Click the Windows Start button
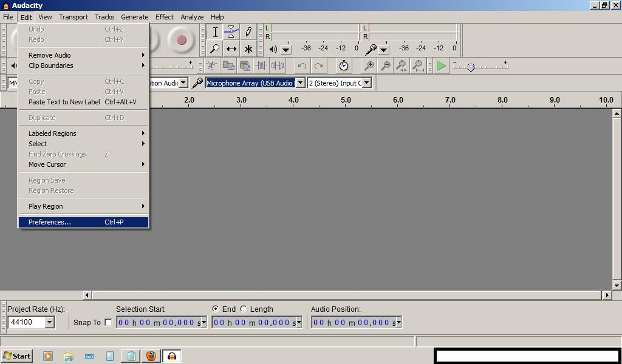The width and height of the screenshot is (622, 364). pyautogui.click(x=16, y=356)
